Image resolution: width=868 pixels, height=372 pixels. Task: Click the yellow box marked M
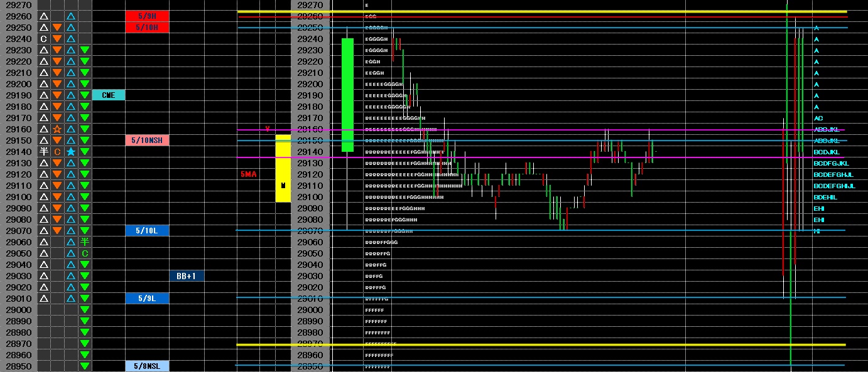click(x=283, y=168)
